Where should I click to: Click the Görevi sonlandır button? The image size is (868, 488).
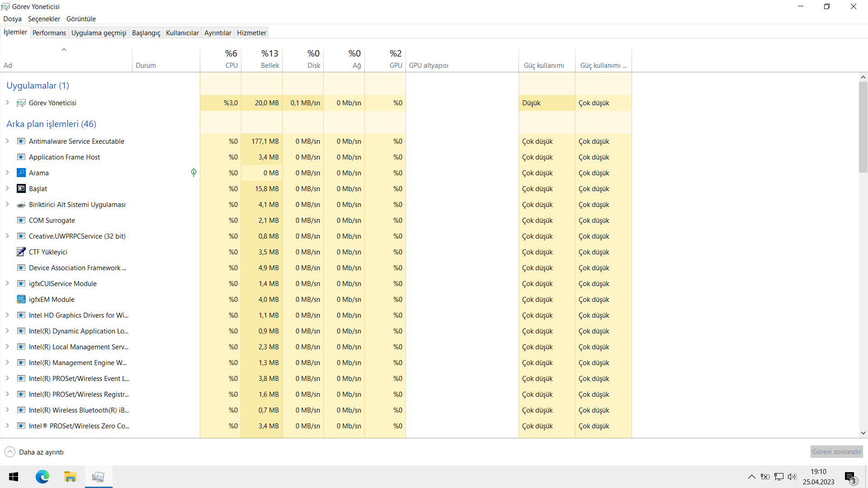836,451
